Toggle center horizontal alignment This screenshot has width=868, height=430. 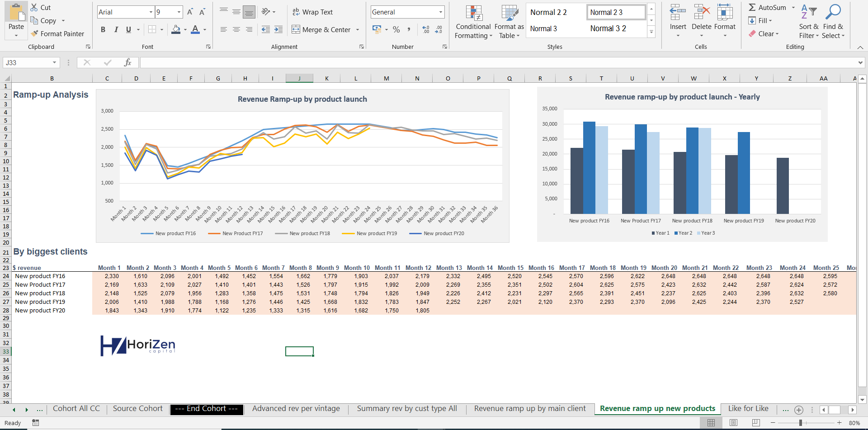click(236, 29)
